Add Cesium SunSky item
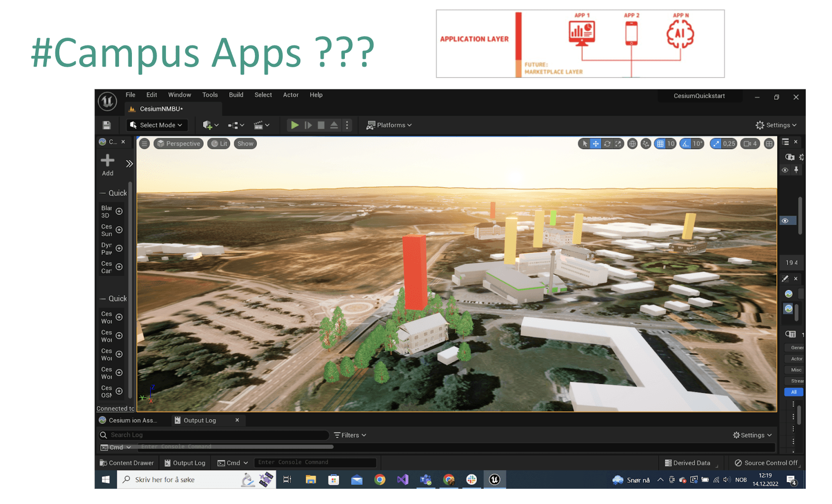The image size is (832, 504). pyautogui.click(x=119, y=230)
